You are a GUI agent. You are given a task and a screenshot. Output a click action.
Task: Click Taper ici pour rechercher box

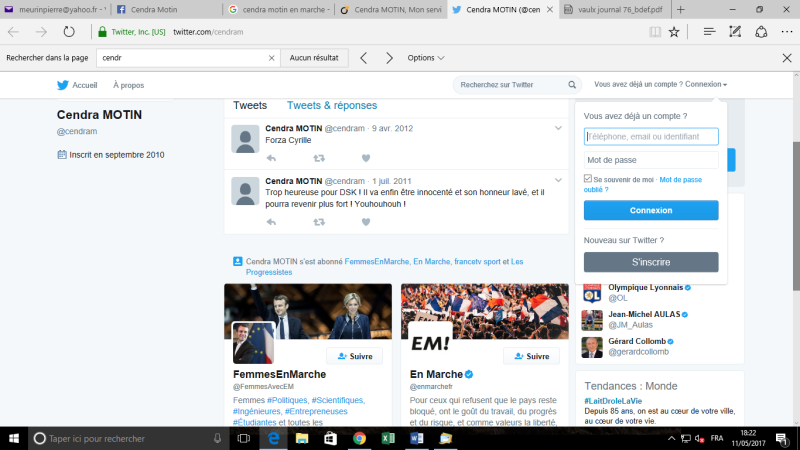click(x=128, y=438)
